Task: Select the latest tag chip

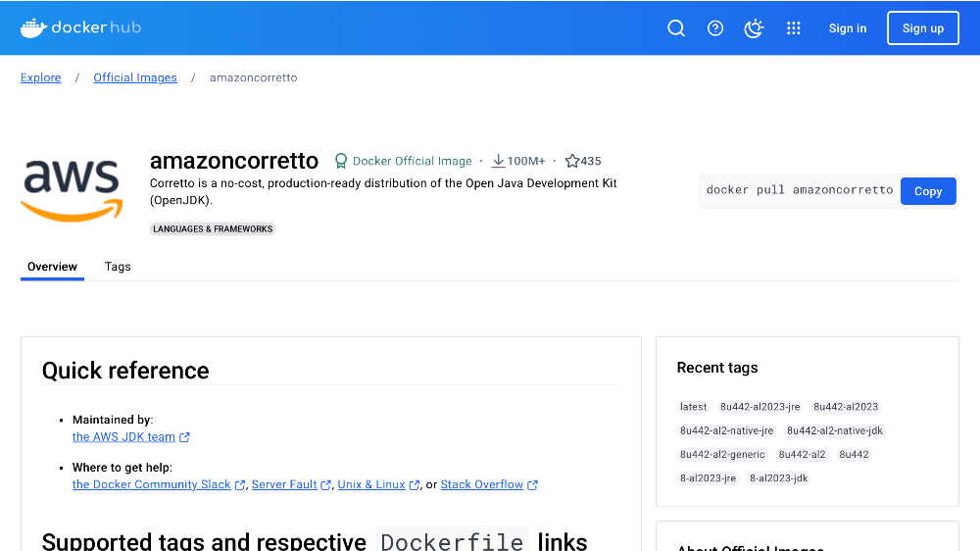Action: click(693, 407)
